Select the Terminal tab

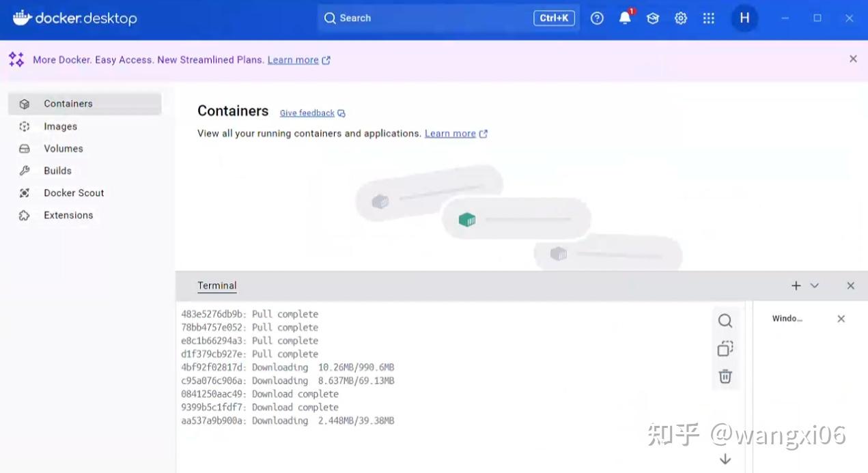(217, 286)
